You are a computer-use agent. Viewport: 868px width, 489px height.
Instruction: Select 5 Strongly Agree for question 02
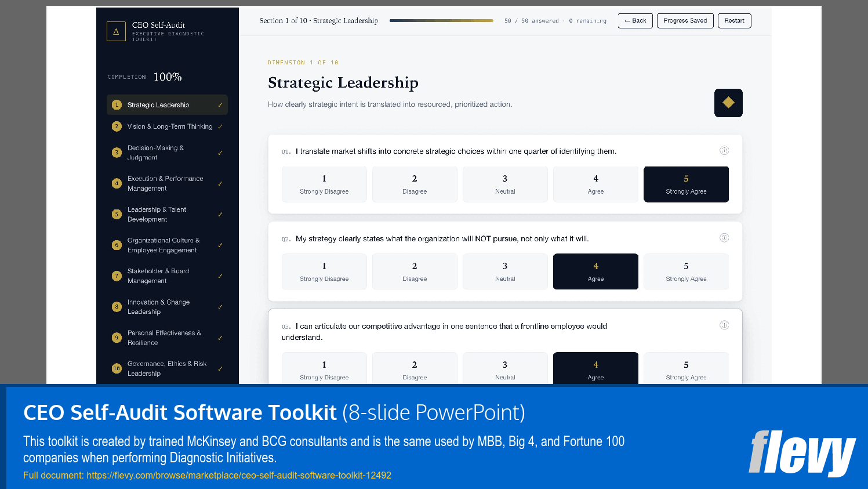(x=686, y=271)
